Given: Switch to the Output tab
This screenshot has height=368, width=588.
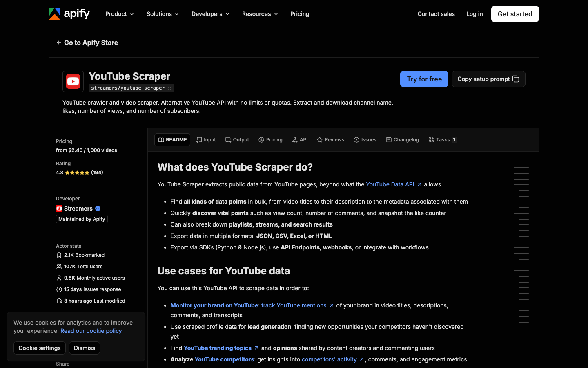Looking at the screenshot, I should 237,140.
